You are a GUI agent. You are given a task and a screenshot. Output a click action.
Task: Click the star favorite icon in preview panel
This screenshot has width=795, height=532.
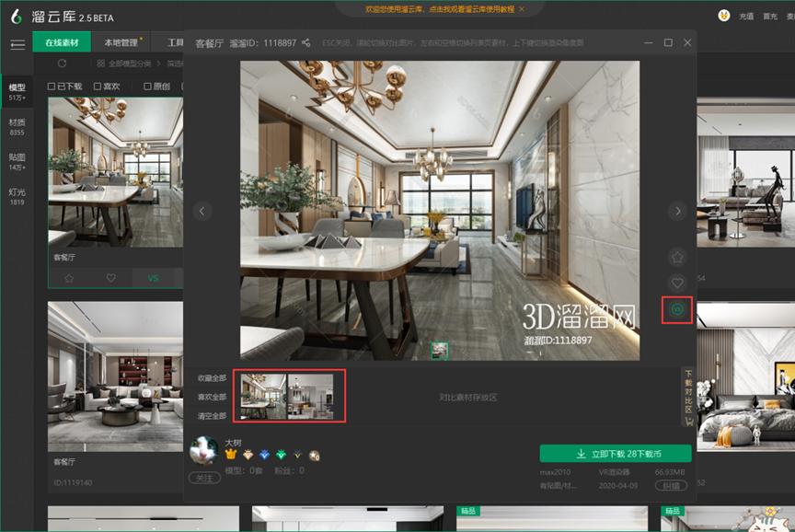677,258
